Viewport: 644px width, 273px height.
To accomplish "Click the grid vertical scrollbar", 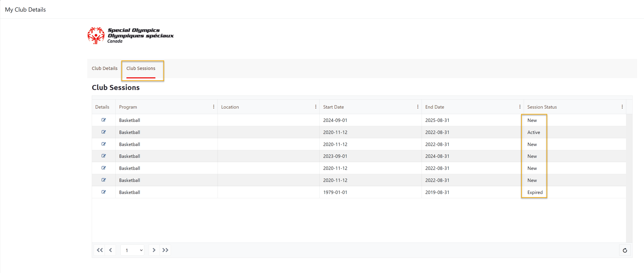I will coord(629,178).
